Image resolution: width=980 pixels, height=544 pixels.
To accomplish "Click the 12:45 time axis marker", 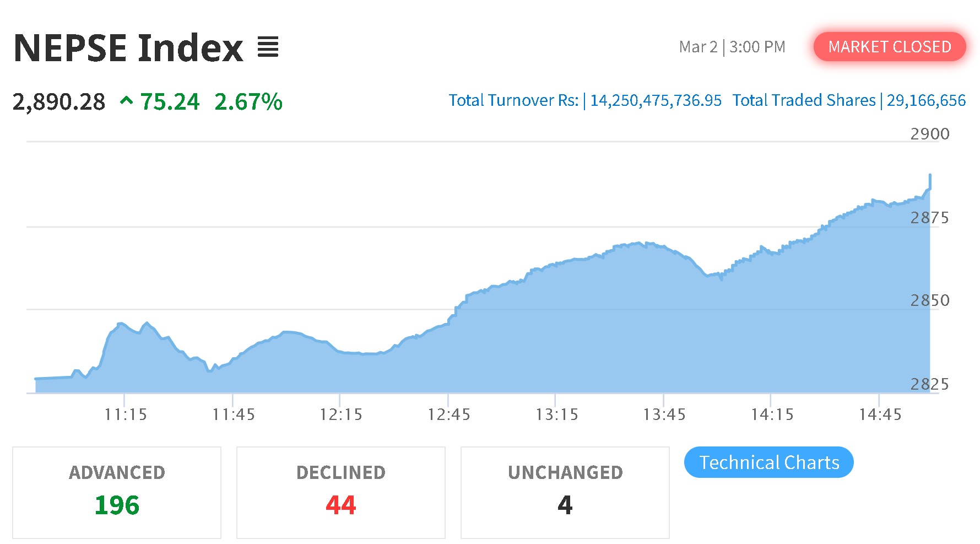I will click(x=449, y=414).
